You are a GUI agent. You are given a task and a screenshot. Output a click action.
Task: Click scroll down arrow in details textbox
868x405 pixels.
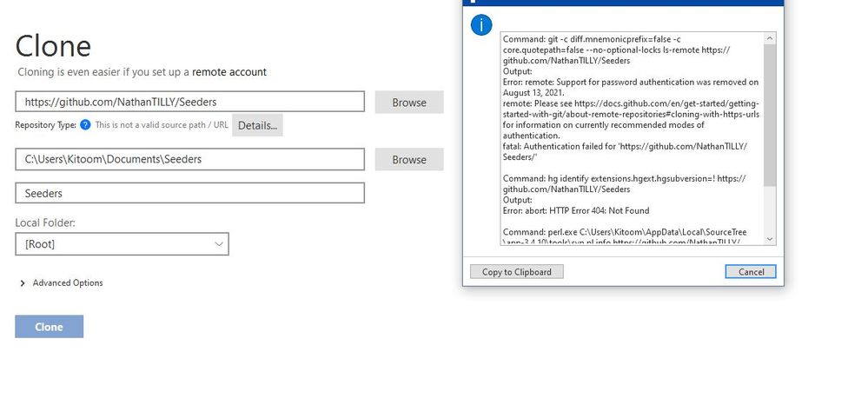[x=770, y=239]
